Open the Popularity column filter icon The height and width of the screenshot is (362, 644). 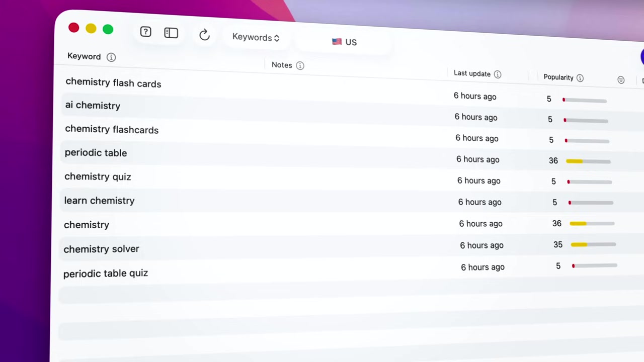click(x=621, y=80)
